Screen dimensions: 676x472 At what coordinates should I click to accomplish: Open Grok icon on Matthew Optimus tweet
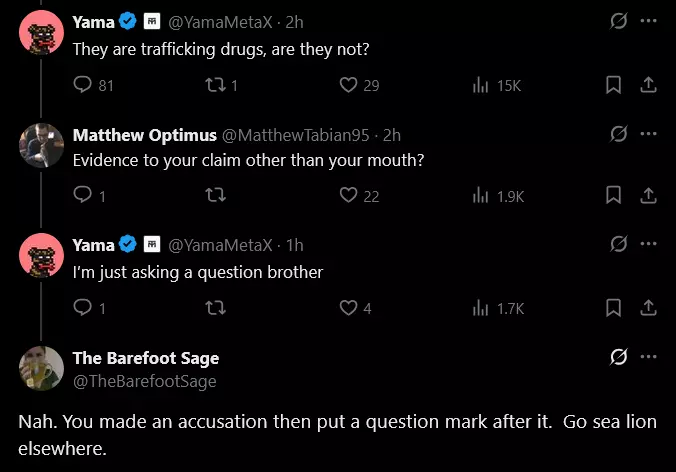618,134
